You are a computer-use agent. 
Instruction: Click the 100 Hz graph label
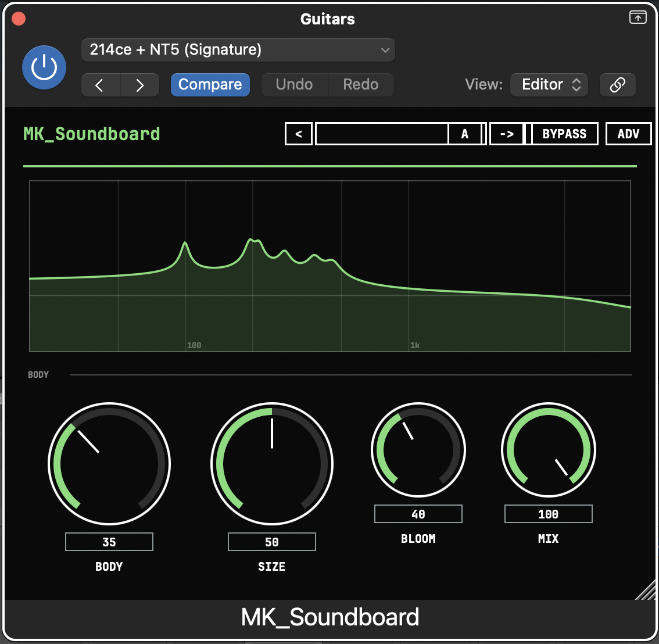(194, 345)
